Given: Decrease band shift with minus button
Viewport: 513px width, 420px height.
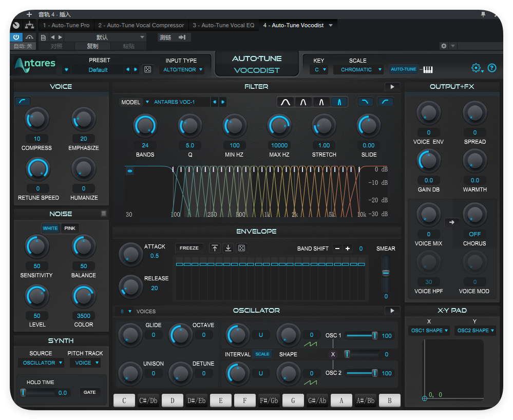Looking at the screenshot, I should pos(337,249).
